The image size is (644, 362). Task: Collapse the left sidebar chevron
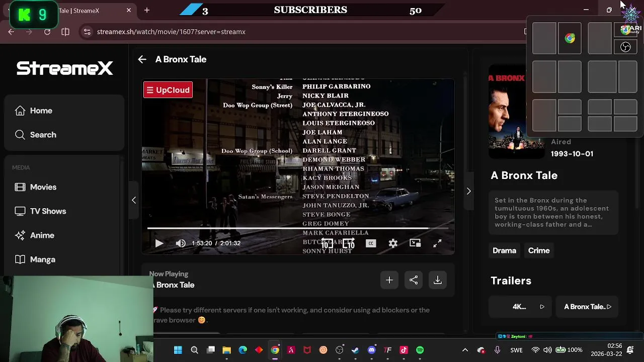pyautogui.click(x=134, y=200)
